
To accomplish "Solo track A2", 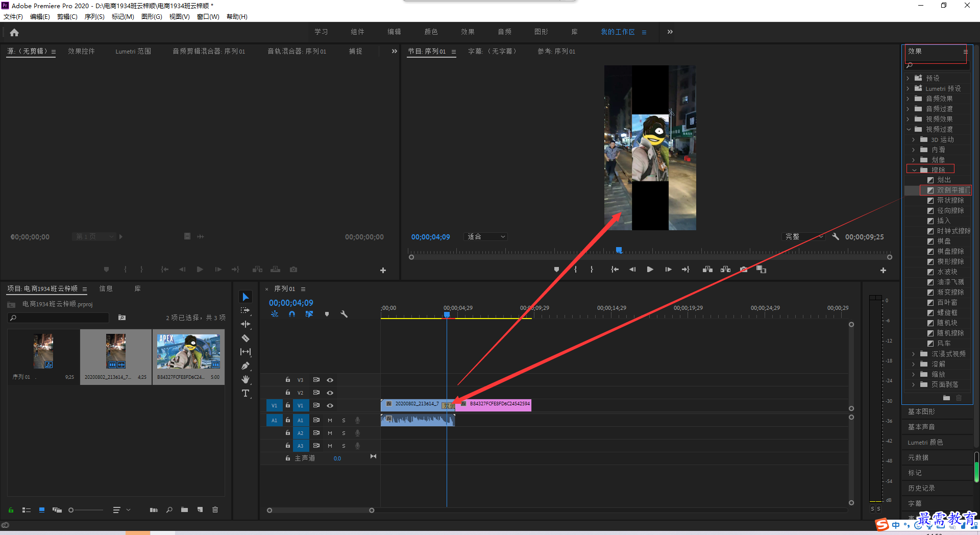I will (344, 433).
